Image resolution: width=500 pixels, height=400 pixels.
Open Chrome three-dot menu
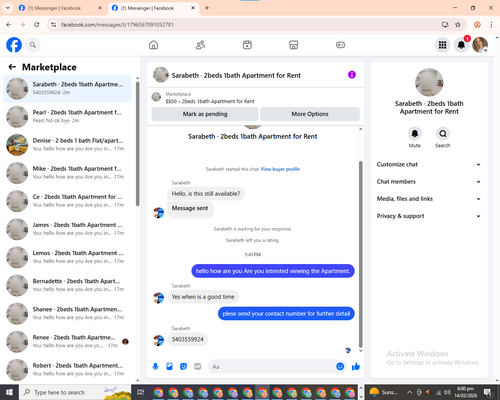pos(491,24)
